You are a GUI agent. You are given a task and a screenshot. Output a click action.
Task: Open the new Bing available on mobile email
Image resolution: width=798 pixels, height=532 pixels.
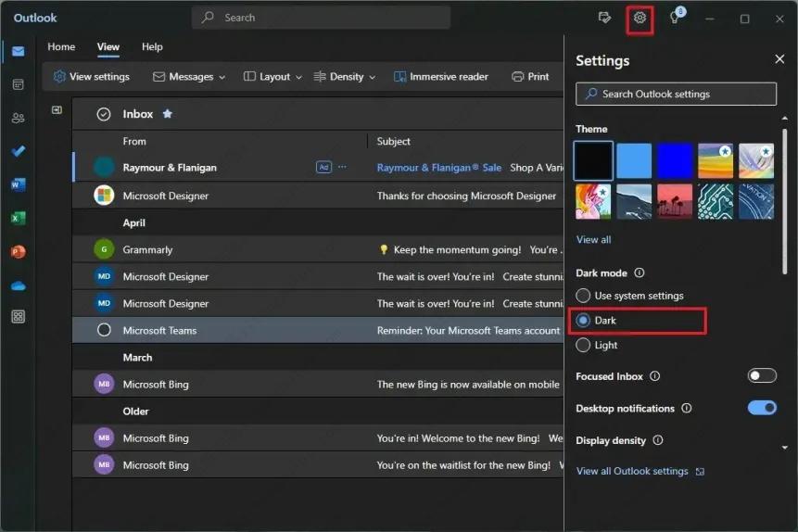coord(319,384)
